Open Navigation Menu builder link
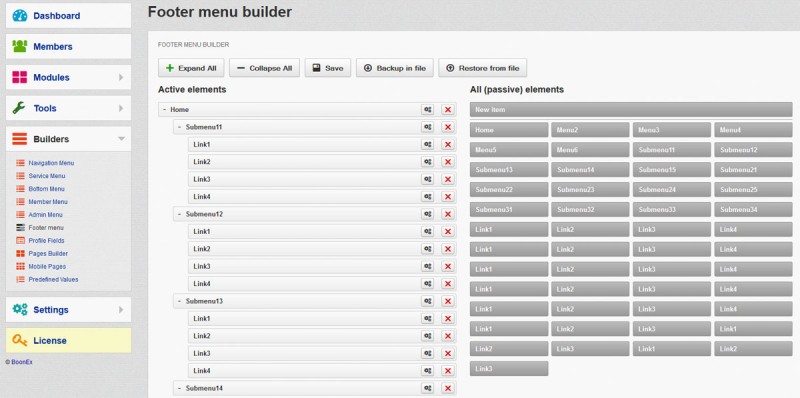 click(x=51, y=163)
